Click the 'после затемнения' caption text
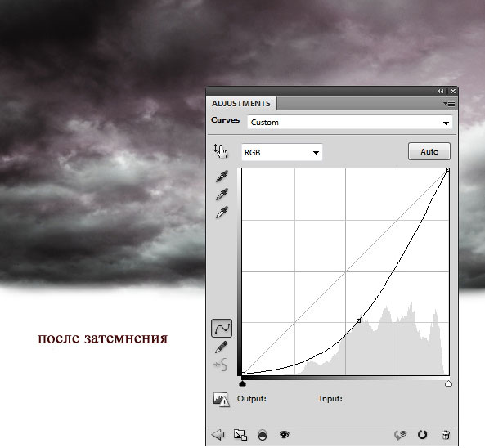 tap(103, 338)
